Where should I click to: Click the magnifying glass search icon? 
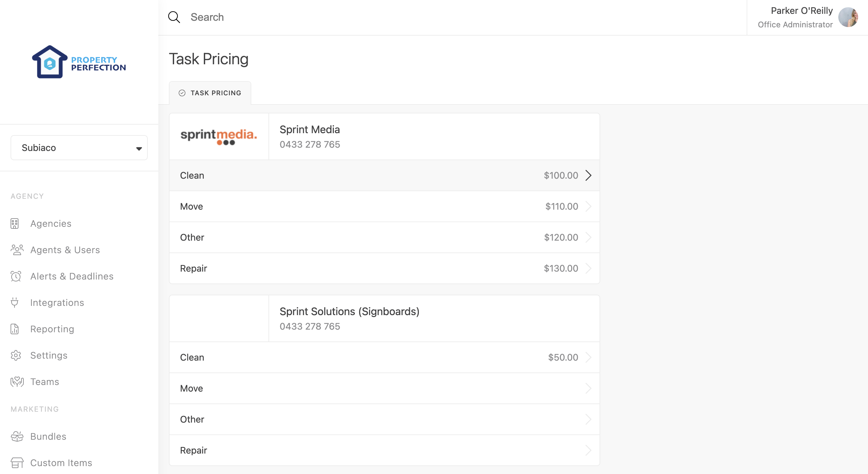point(174,17)
